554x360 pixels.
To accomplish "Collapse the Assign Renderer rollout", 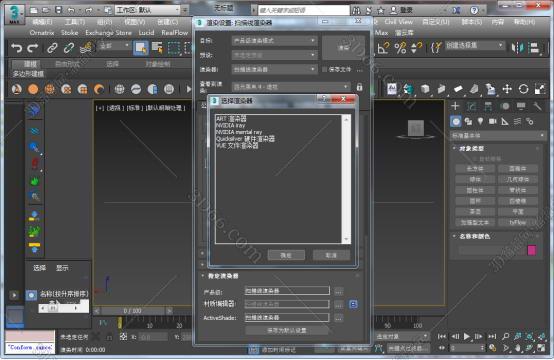I will (x=223, y=276).
